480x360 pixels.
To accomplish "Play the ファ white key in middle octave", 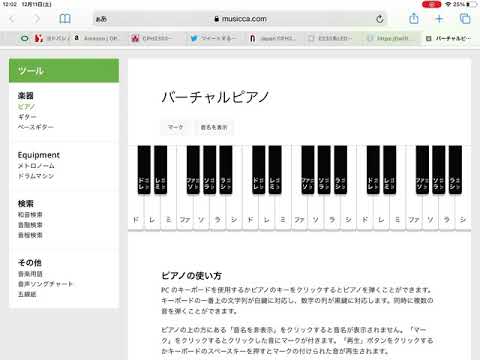I will [299, 213].
